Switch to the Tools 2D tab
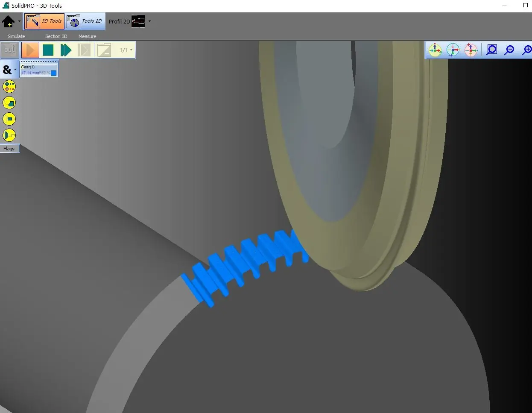 click(x=85, y=21)
